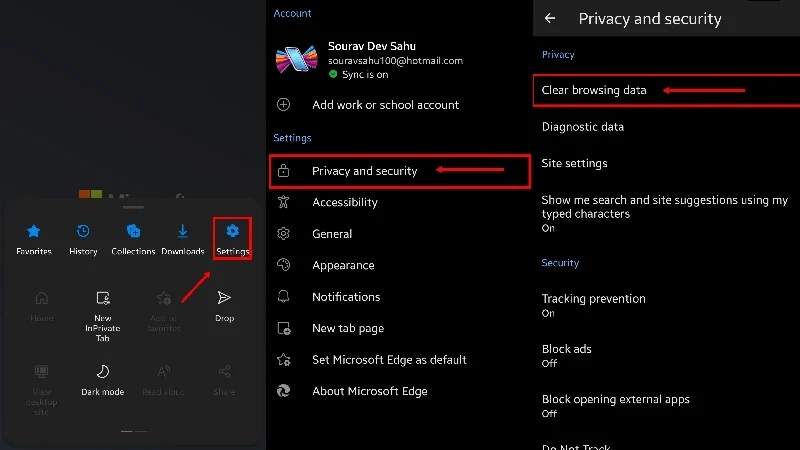This screenshot has width=800, height=450.
Task: Tap the Sourav Dev Sahu profile avatar
Action: point(296,60)
